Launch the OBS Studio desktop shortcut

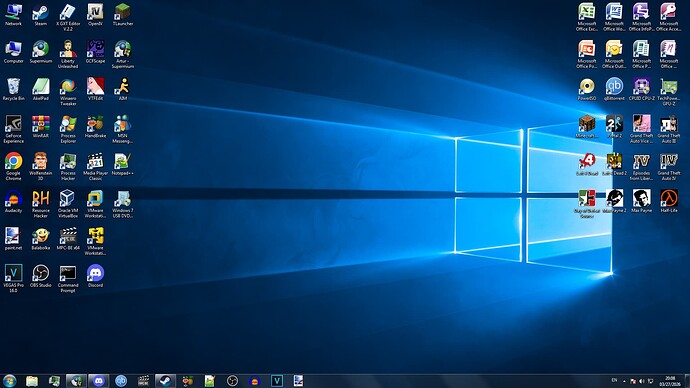[x=40, y=277]
